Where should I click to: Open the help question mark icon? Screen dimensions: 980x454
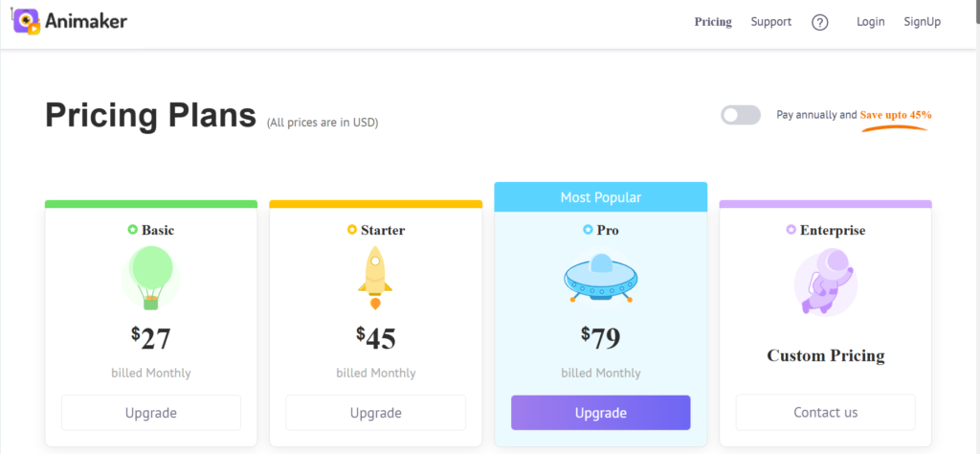(820, 23)
